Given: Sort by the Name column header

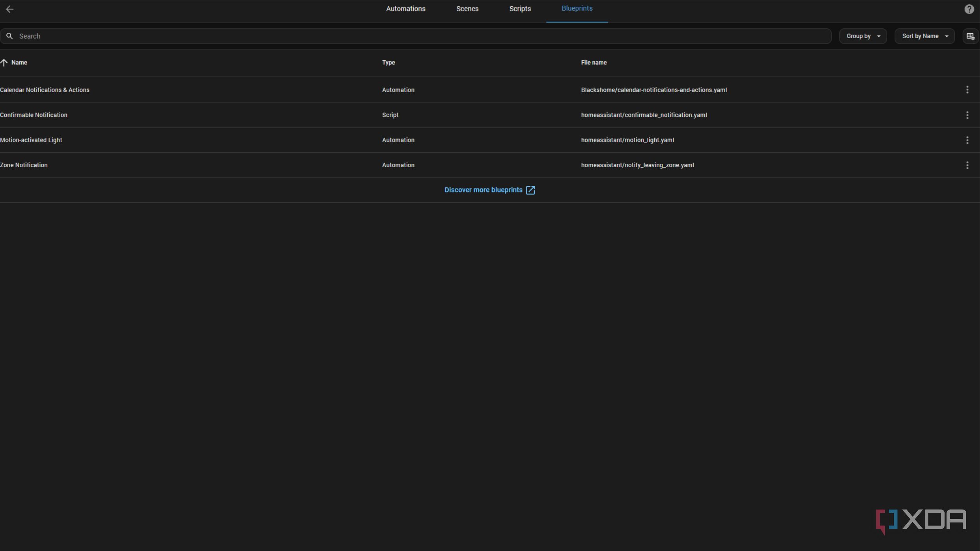Looking at the screenshot, I should (x=19, y=63).
